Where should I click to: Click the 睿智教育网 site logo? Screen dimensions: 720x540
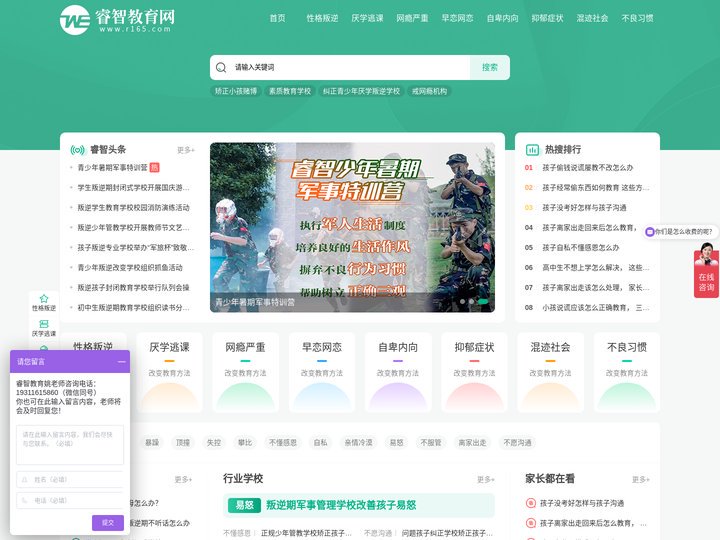coord(118,20)
